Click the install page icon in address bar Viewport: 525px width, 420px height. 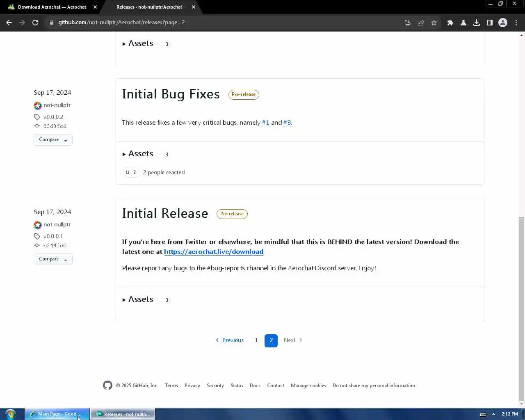pos(407,23)
